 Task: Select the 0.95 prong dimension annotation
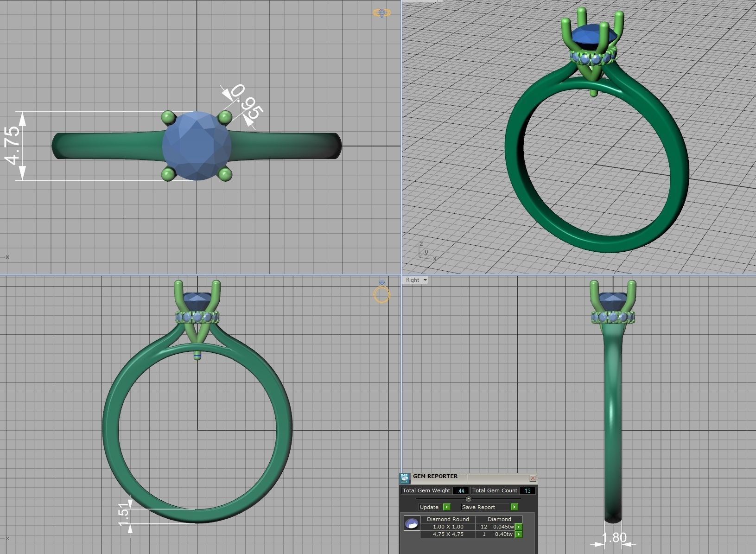pyautogui.click(x=246, y=101)
